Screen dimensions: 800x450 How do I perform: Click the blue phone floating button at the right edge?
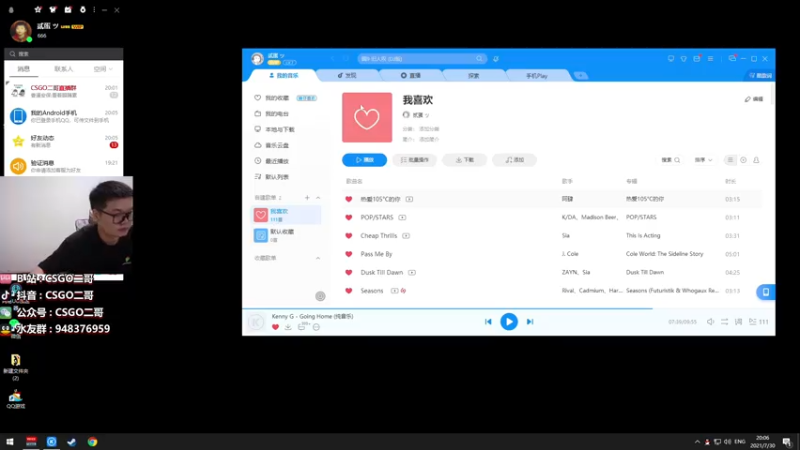(x=766, y=292)
